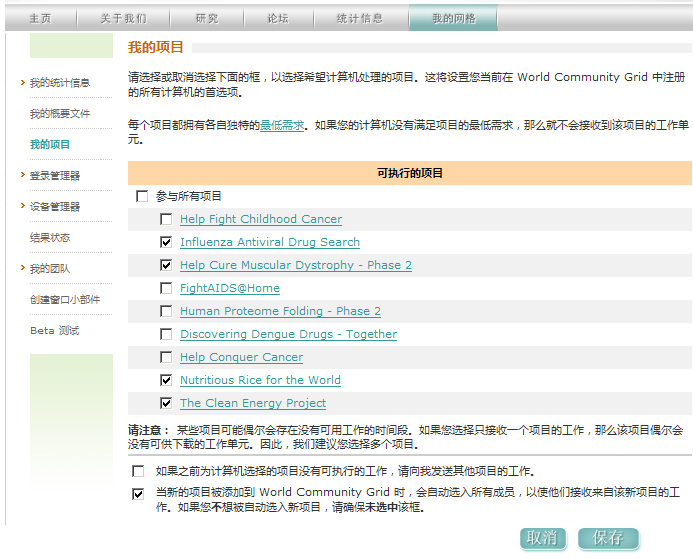Expand 登录管理器 in the sidebar
This screenshot has width=693, height=559.
click(55, 175)
